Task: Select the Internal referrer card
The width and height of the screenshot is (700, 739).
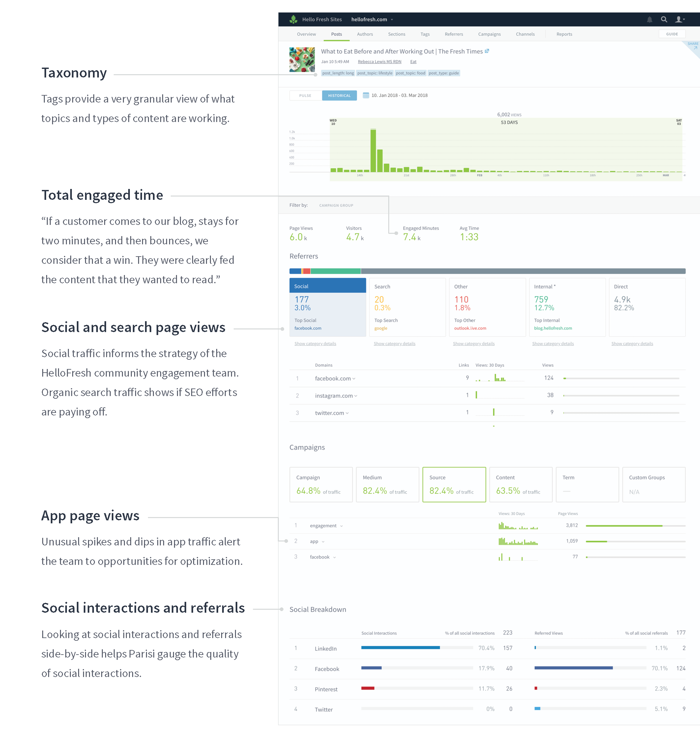Action: [x=567, y=307]
